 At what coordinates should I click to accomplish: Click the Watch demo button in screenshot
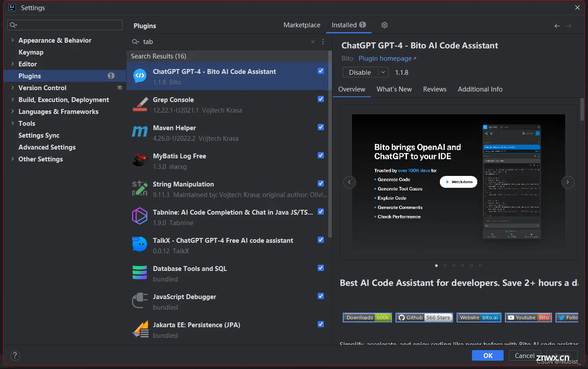(x=458, y=182)
